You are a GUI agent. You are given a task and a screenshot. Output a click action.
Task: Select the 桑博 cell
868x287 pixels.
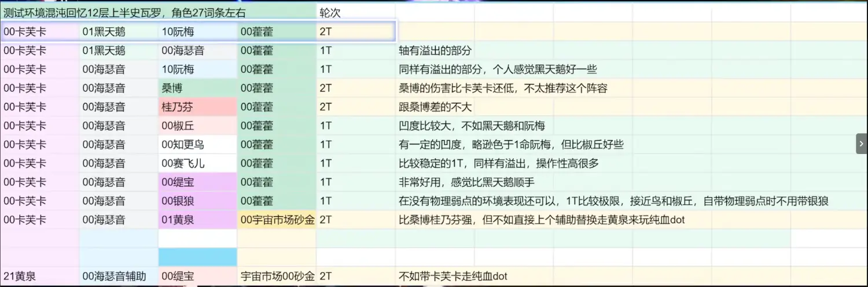point(197,88)
